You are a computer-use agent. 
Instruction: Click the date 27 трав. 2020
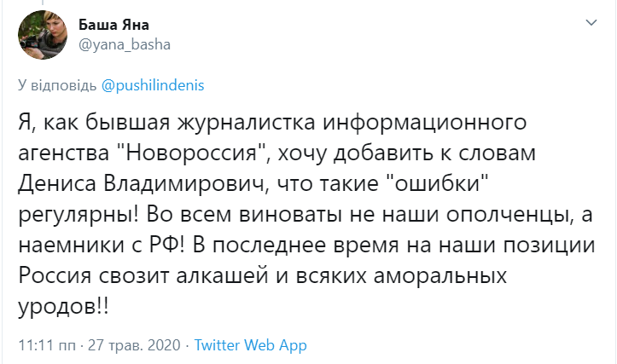coord(134,345)
